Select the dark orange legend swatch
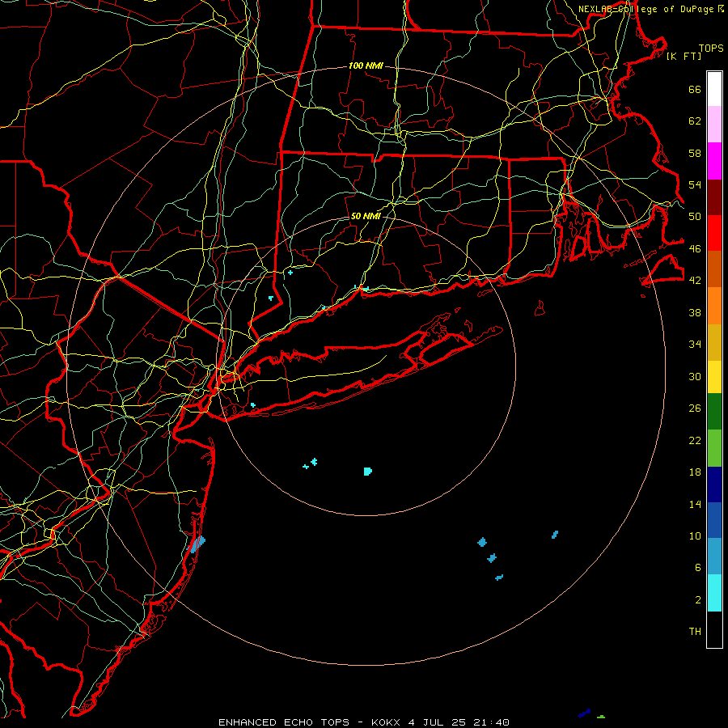The height and width of the screenshot is (728, 728). [714, 269]
